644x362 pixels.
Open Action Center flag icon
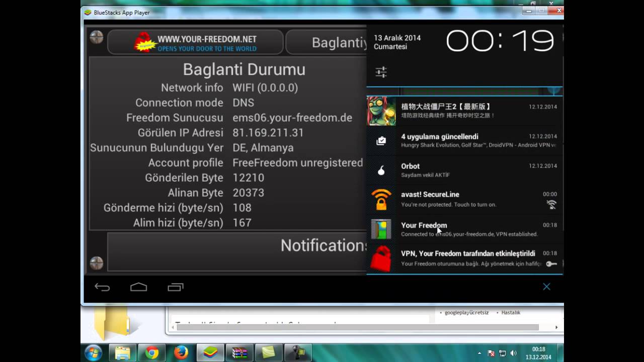click(x=492, y=353)
